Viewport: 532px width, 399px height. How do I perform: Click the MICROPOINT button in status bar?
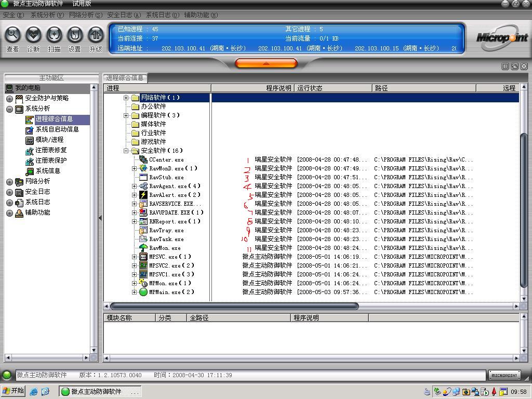pyautogui.click(x=504, y=375)
